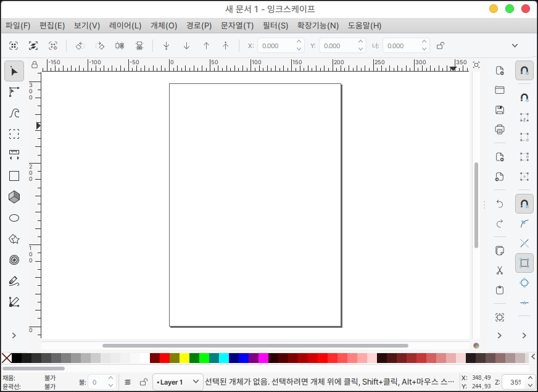The width and height of the screenshot is (538, 392).
Task: Open the 필터(S) menu
Action: tap(275, 25)
